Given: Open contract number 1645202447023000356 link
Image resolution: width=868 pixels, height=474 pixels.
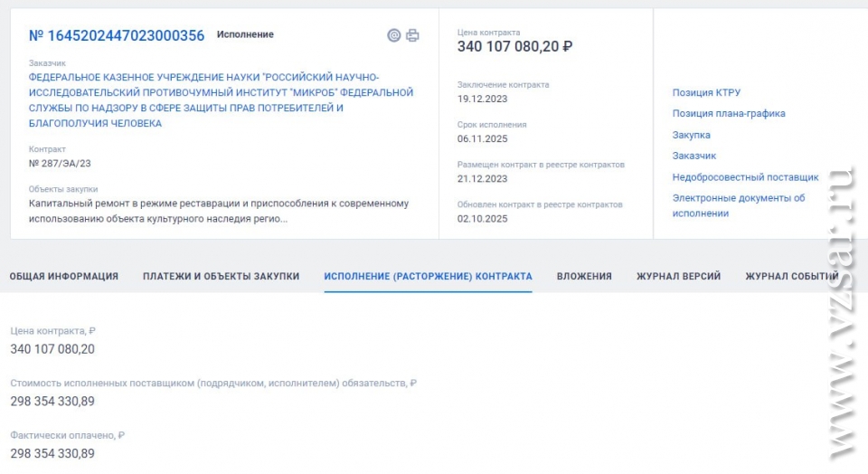Looking at the screenshot, I should click(117, 35).
